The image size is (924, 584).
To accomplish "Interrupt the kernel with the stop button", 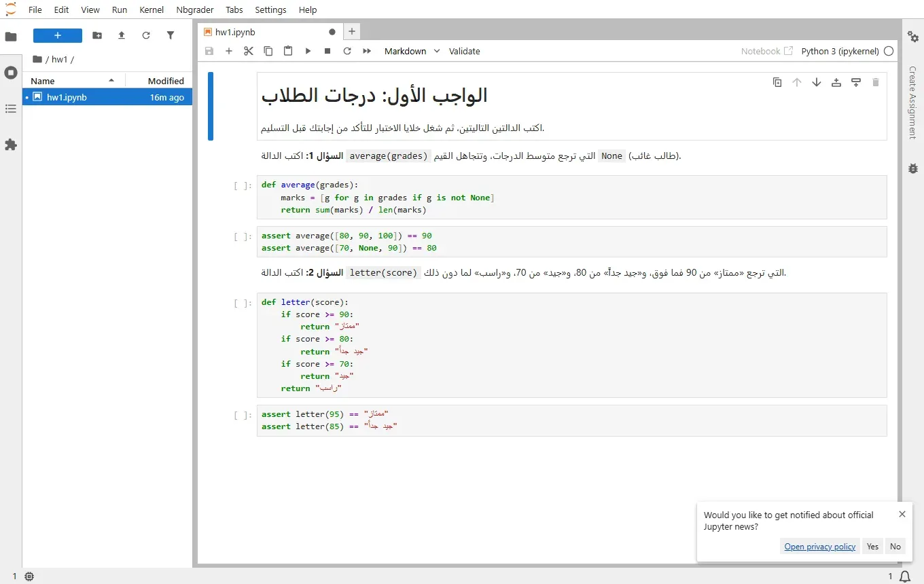I will point(327,51).
